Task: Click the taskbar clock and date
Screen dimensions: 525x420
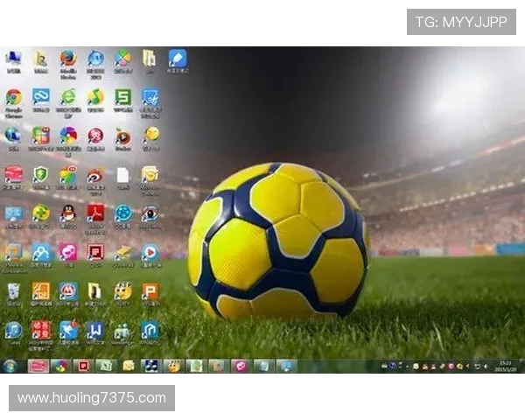Action: point(506,366)
